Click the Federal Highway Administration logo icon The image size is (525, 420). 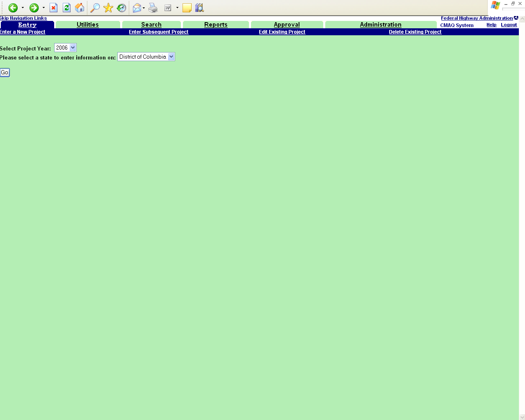click(516, 18)
